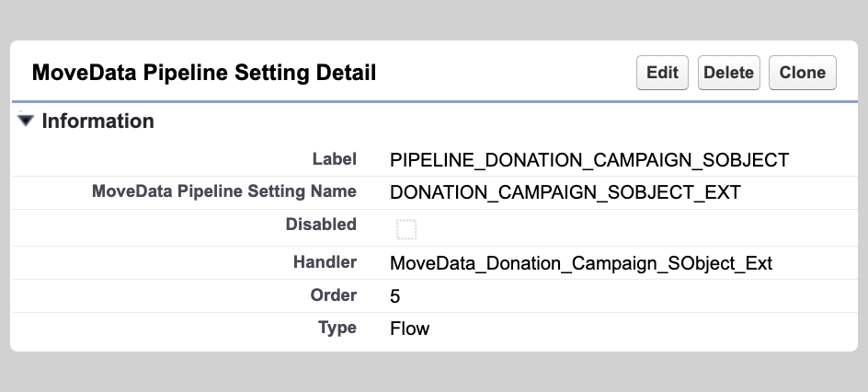Viewport: 868px width, 392px height.
Task: Select the MoveData_Donation_Campaign_SObject_Ext handler value
Action: pyautogui.click(x=581, y=263)
